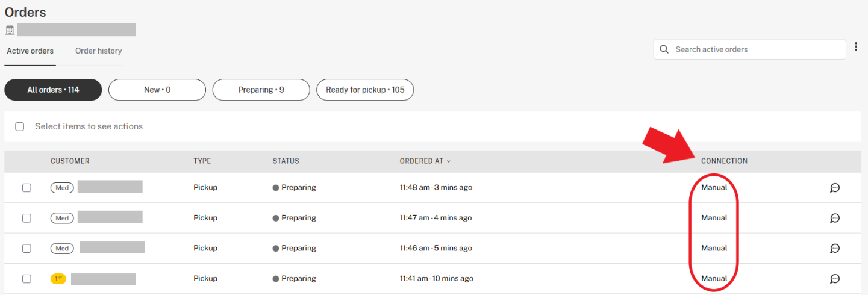Select the All orders • 114 filter
This screenshot has width=868, height=295.
(53, 90)
